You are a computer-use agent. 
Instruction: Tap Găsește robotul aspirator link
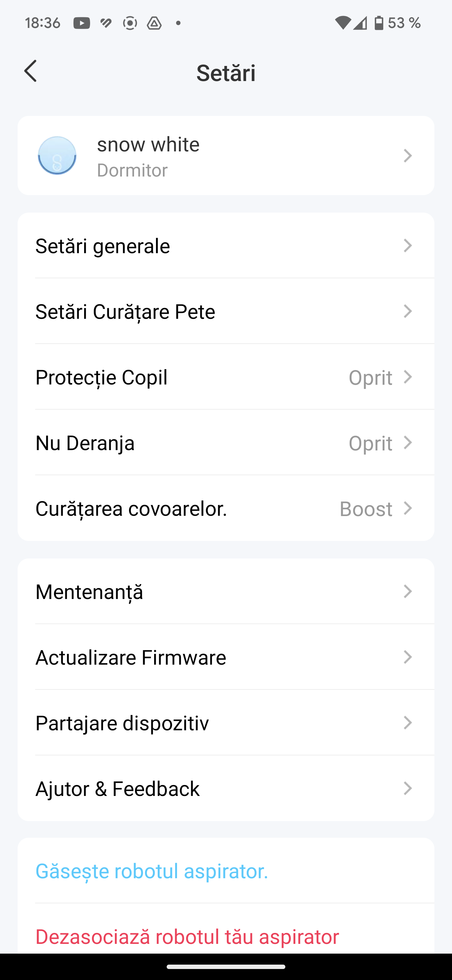coord(152,871)
